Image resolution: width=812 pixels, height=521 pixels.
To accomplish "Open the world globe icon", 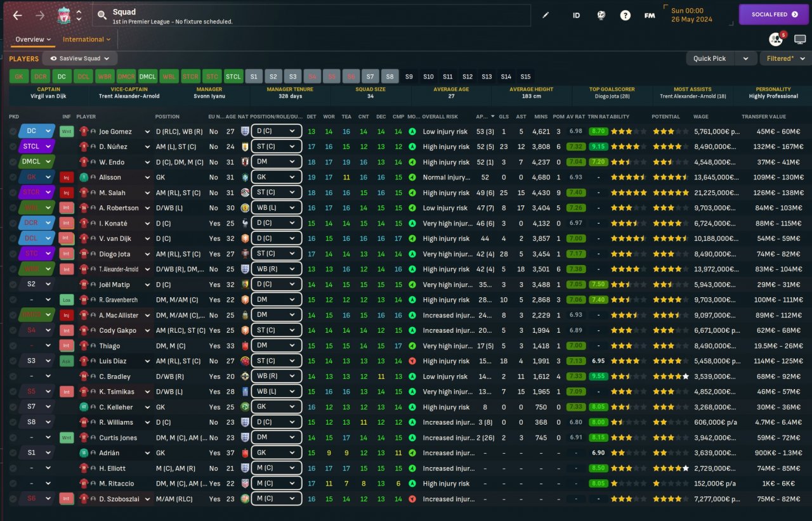I will tap(601, 15).
